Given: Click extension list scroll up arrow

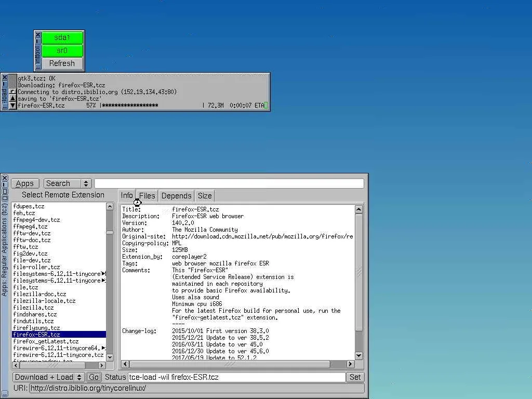Looking at the screenshot, I should click(x=110, y=206).
